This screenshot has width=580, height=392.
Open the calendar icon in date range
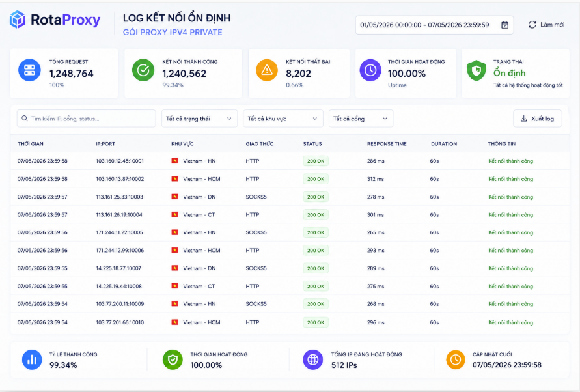504,25
